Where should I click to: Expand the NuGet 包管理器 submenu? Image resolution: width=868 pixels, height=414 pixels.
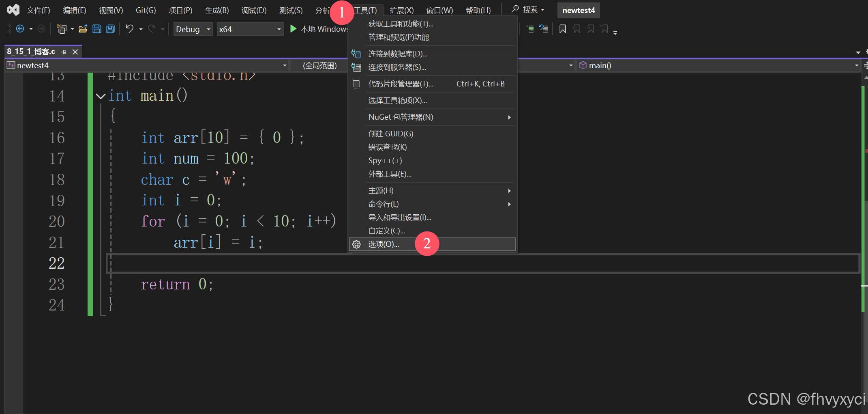509,117
